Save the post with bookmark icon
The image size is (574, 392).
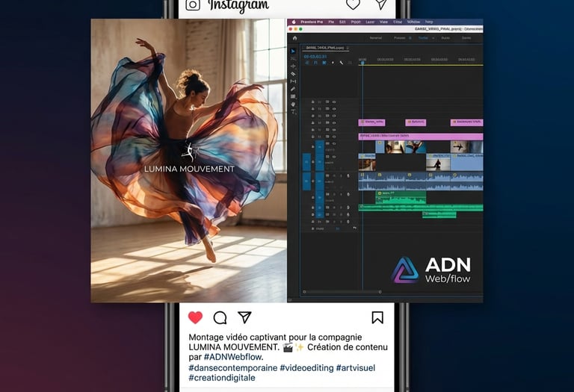click(377, 317)
